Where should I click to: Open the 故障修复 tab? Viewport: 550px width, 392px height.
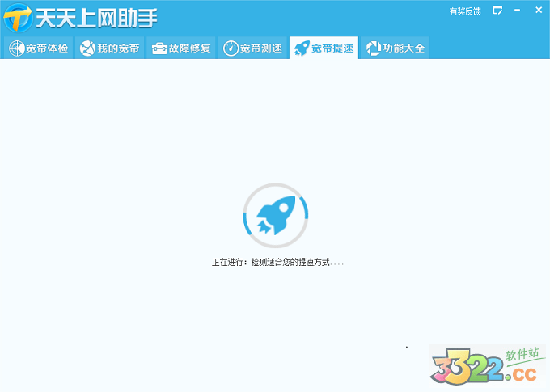tap(181, 48)
